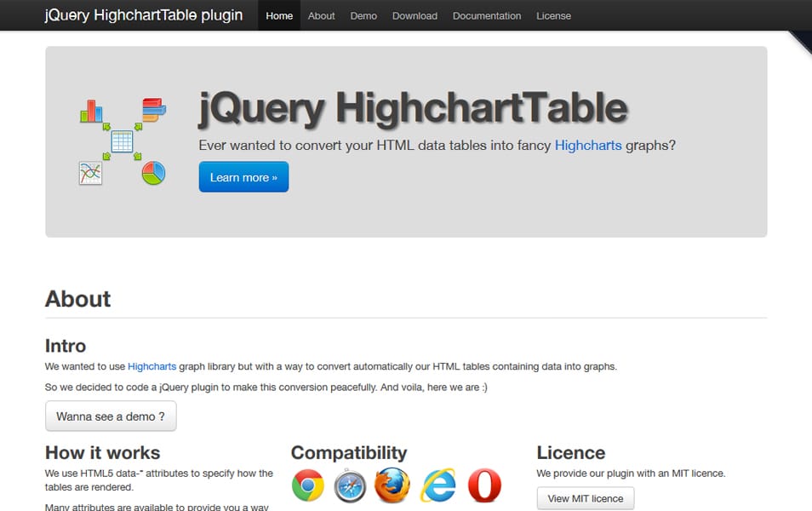Click the Learn more button
The height and width of the screenshot is (511, 812).
click(243, 177)
